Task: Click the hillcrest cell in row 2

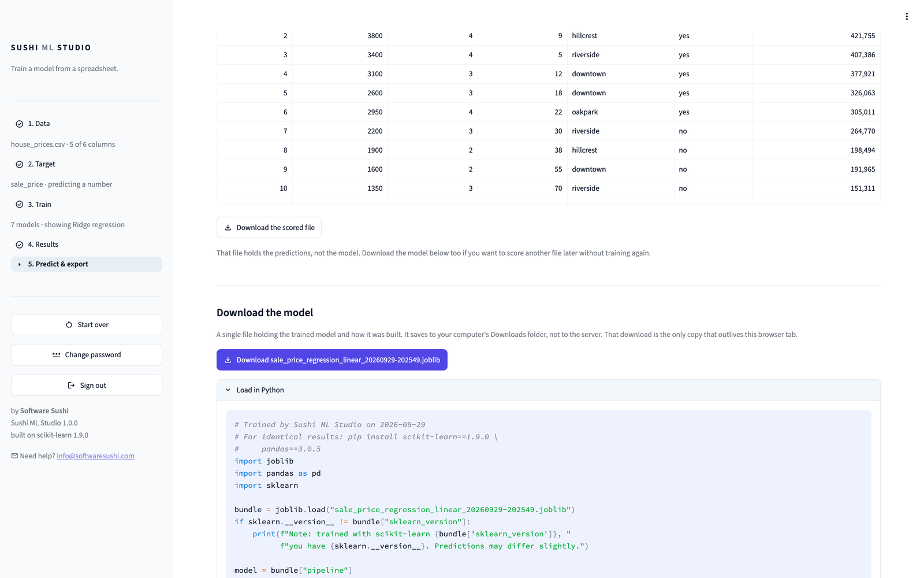Action: (621, 36)
